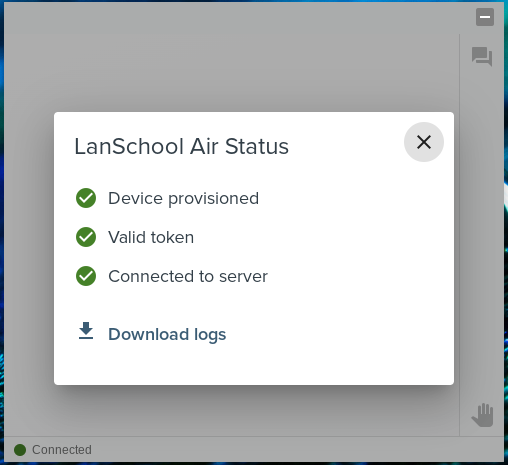
Task: Click the Connected label in status bar
Action: point(62,450)
